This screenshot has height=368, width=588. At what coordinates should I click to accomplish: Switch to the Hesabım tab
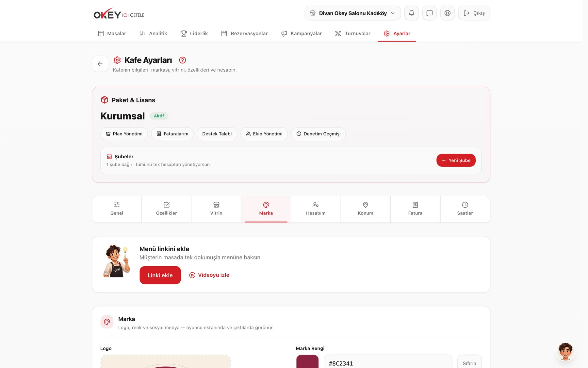pyautogui.click(x=316, y=209)
